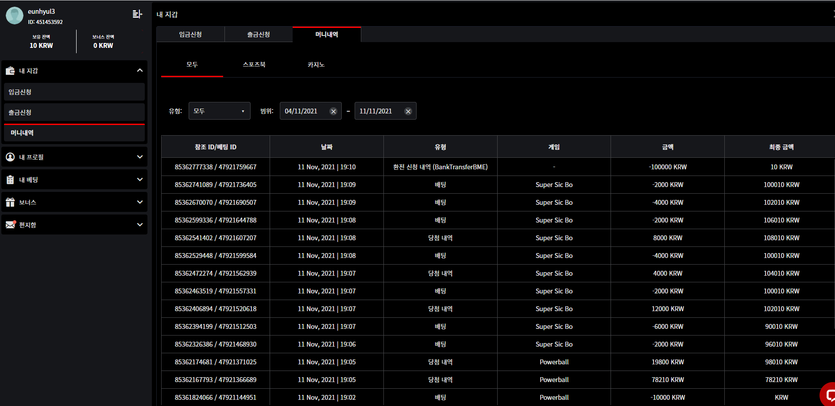This screenshot has height=406, width=835.
Task: Click the 04/11/2021 start date field
Action: (x=310, y=111)
